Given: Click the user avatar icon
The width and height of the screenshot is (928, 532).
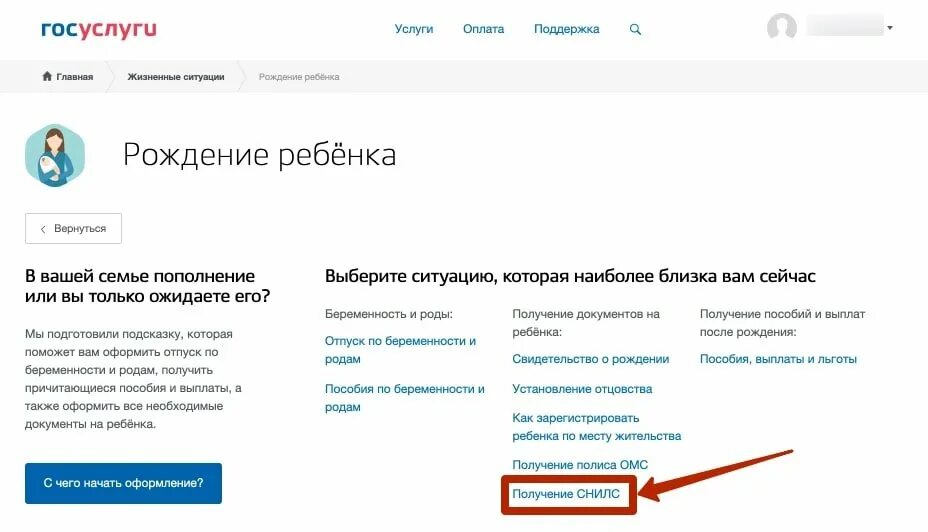Looking at the screenshot, I should (782, 27).
